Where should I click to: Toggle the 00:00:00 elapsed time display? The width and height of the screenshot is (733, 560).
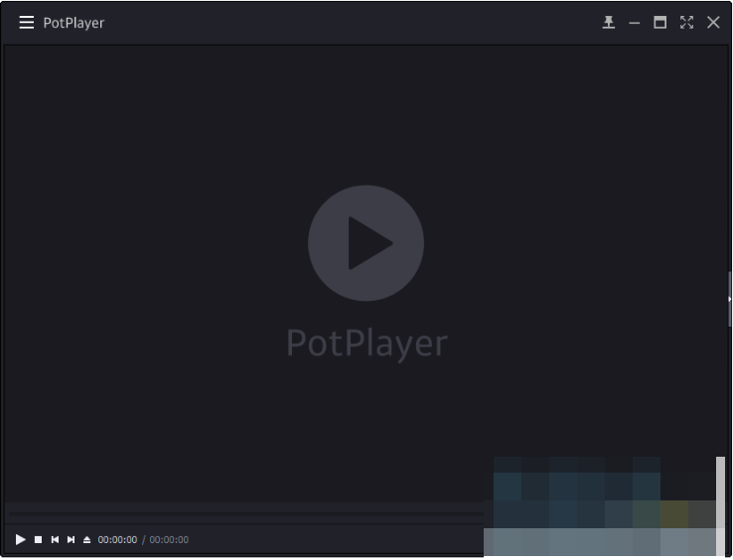coord(117,540)
